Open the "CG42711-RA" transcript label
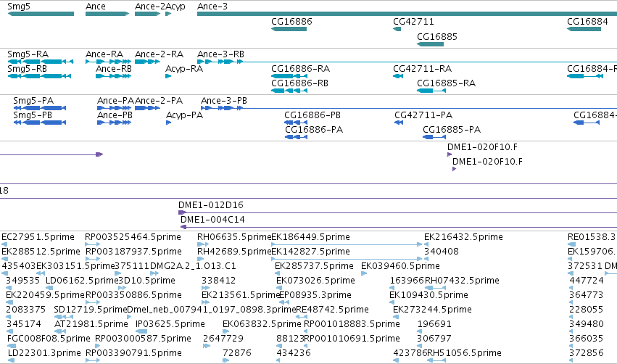Viewport: 617px width, 364px height. [x=422, y=68]
